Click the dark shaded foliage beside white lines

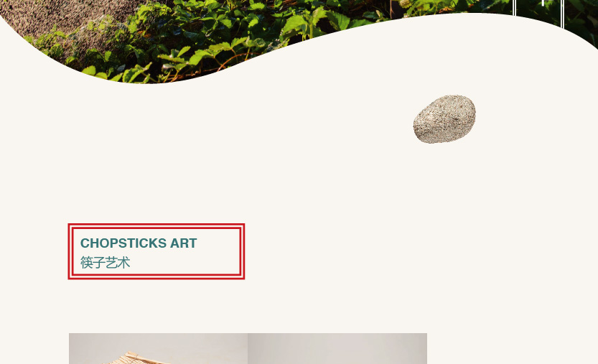[x=538, y=9]
